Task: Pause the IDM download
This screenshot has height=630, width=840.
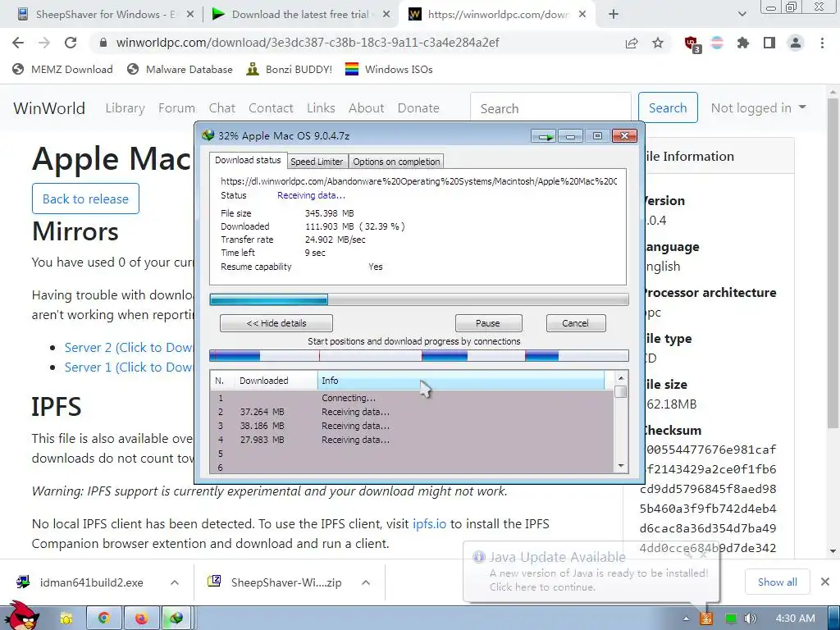Action: click(488, 323)
